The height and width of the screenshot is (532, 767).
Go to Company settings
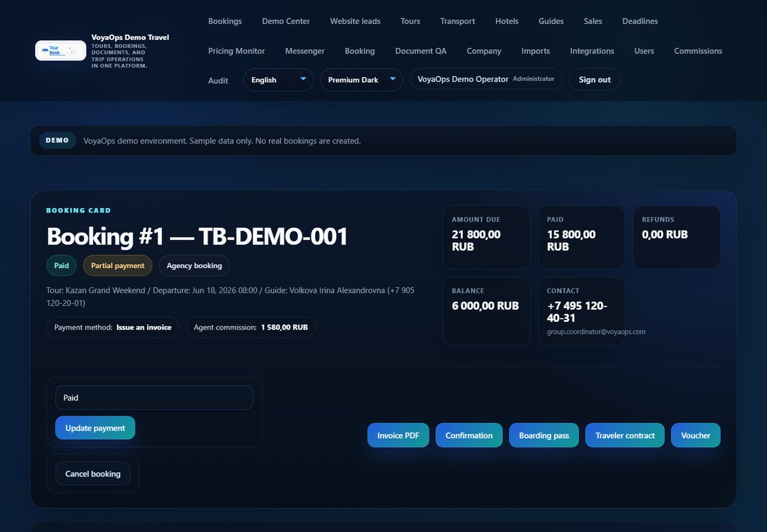(x=484, y=50)
